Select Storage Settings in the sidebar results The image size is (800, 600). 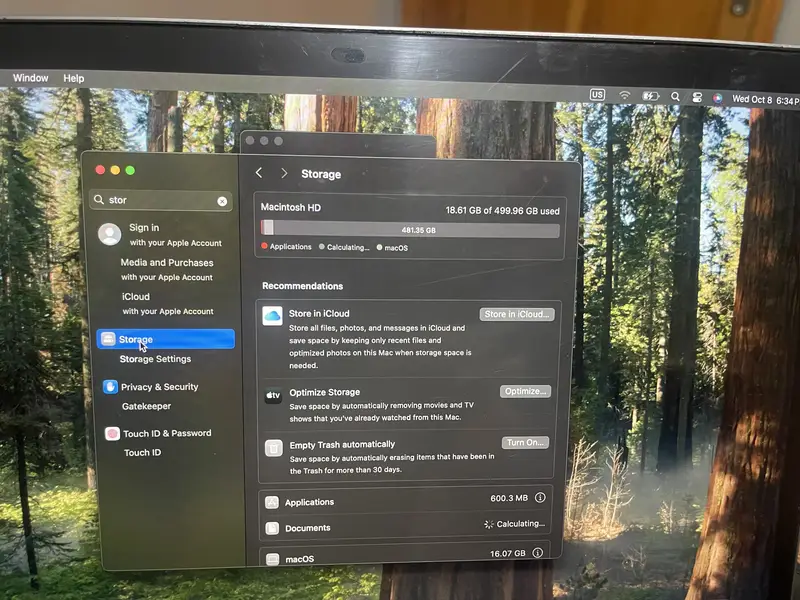[x=155, y=359]
